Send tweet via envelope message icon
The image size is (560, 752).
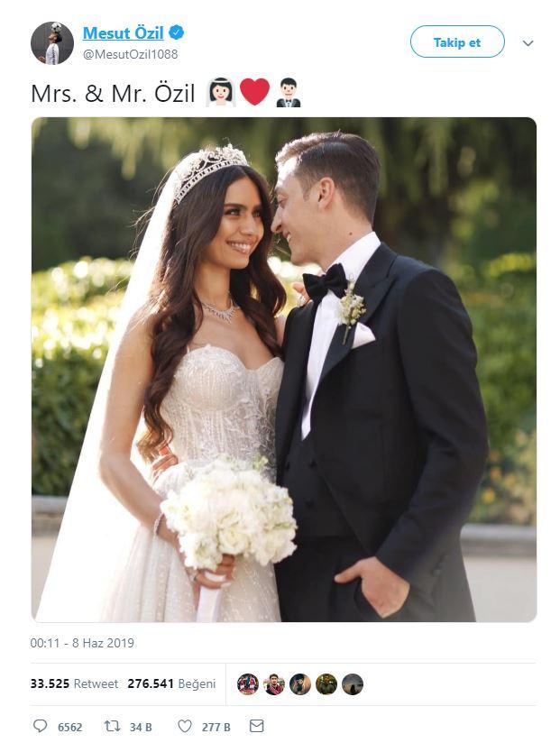click(x=256, y=726)
